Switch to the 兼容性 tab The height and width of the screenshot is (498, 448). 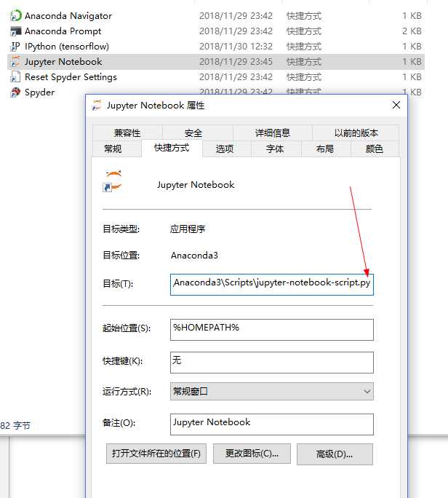127,133
